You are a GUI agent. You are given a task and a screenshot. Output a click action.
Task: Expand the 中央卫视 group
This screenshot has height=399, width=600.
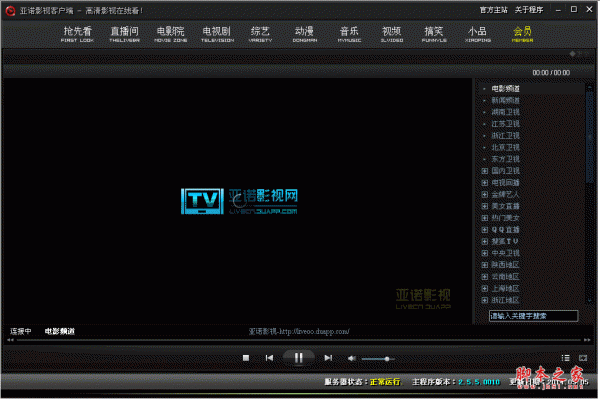pos(484,253)
